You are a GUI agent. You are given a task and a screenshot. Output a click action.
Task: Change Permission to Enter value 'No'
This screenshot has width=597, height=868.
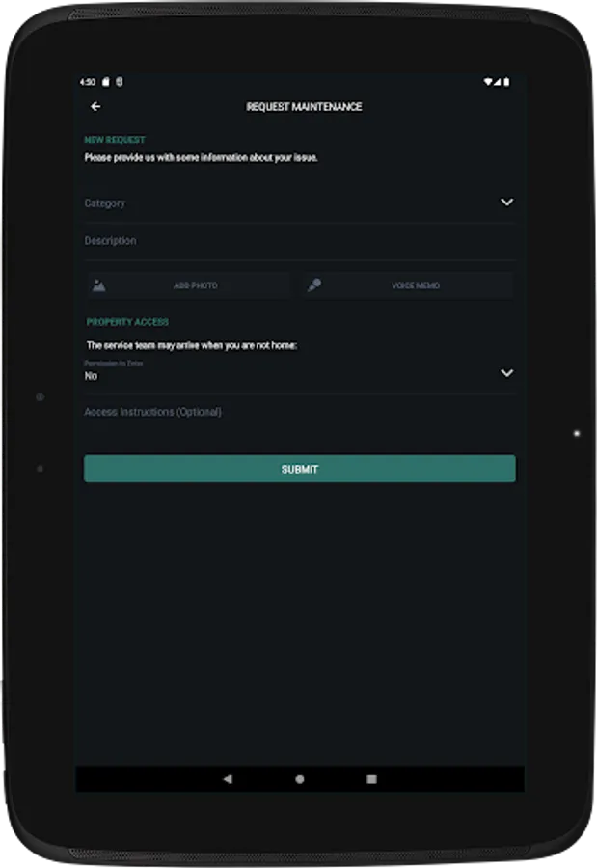pos(92,376)
